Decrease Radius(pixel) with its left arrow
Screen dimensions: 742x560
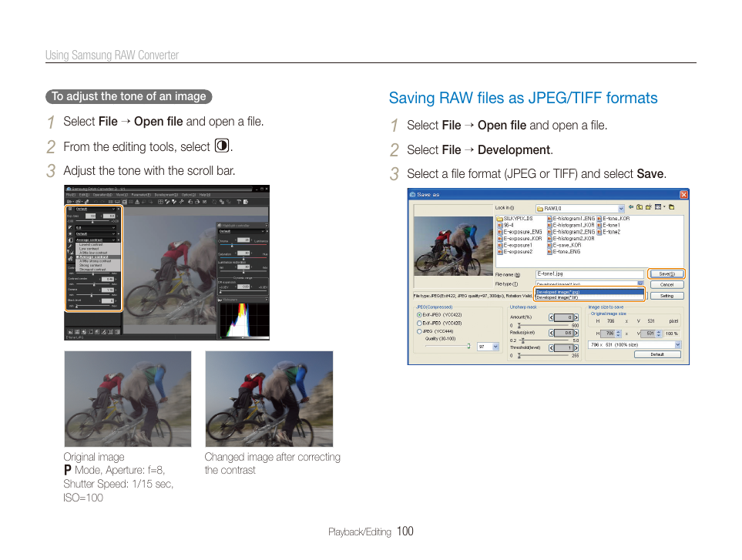click(x=551, y=333)
